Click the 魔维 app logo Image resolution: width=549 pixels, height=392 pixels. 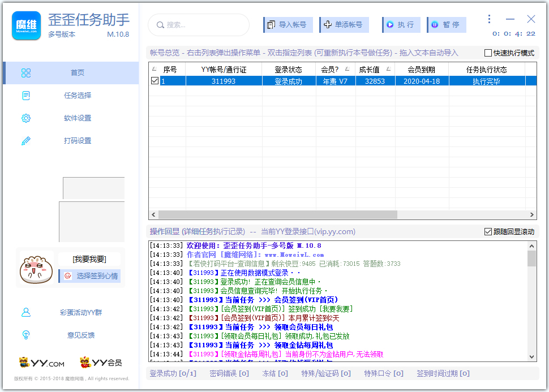pyautogui.click(x=26, y=25)
